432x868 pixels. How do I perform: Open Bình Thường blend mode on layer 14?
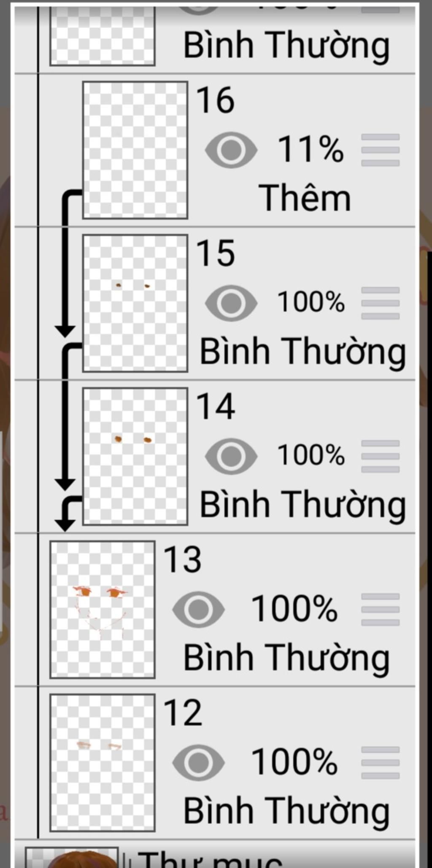tap(302, 504)
